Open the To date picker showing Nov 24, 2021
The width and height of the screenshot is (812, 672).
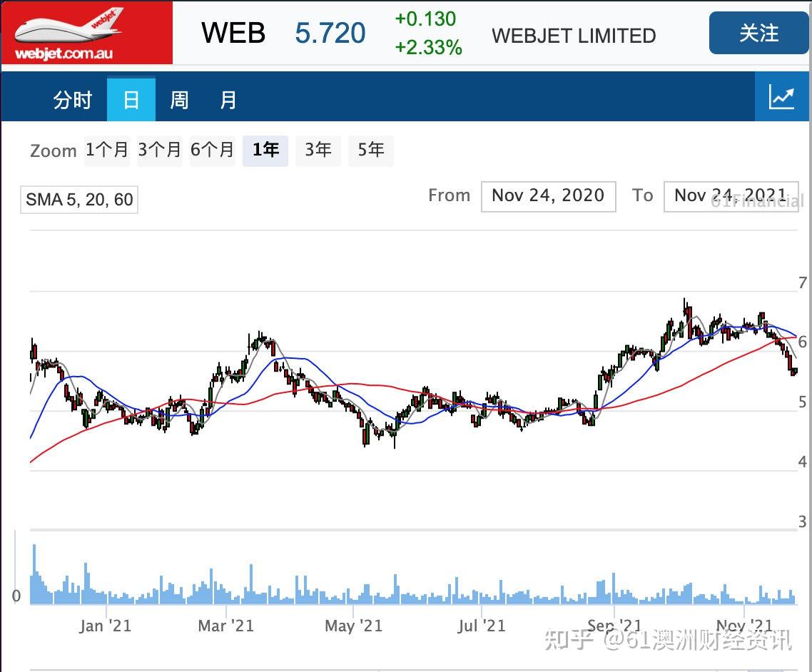731,195
